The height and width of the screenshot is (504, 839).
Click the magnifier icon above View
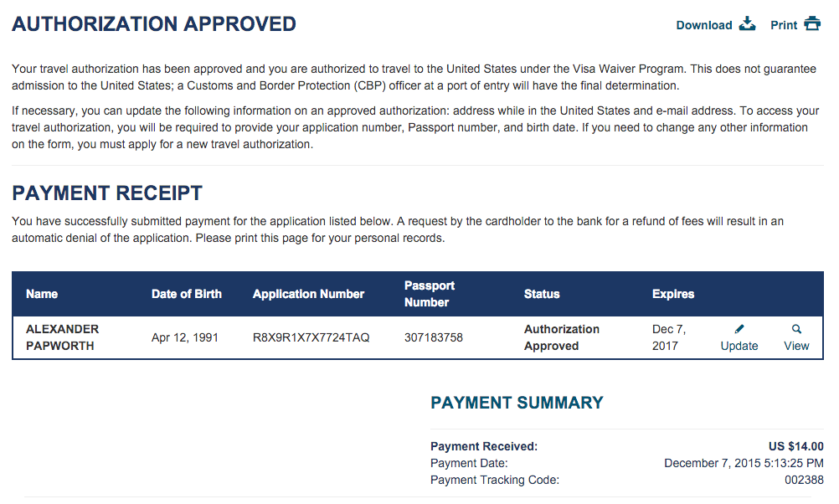coord(796,329)
